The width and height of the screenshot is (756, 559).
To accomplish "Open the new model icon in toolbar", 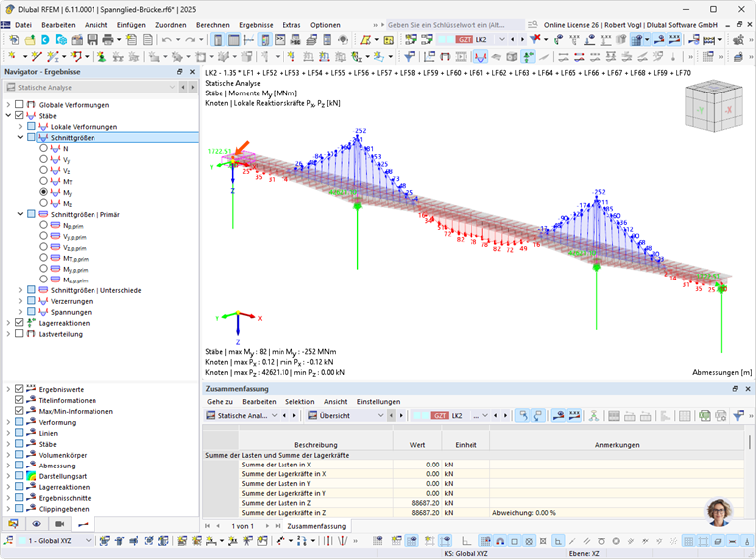I will point(14,40).
